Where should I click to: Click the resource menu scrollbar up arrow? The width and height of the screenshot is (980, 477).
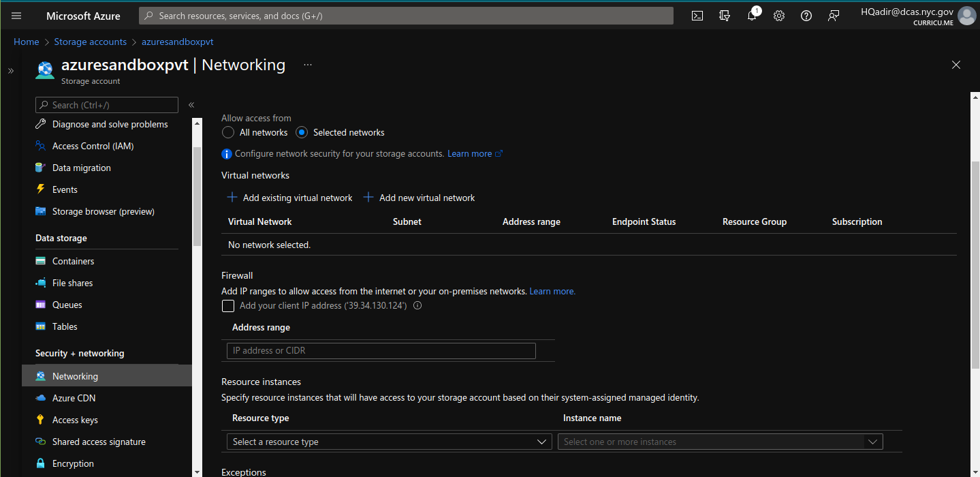pyautogui.click(x=197, y=123)
